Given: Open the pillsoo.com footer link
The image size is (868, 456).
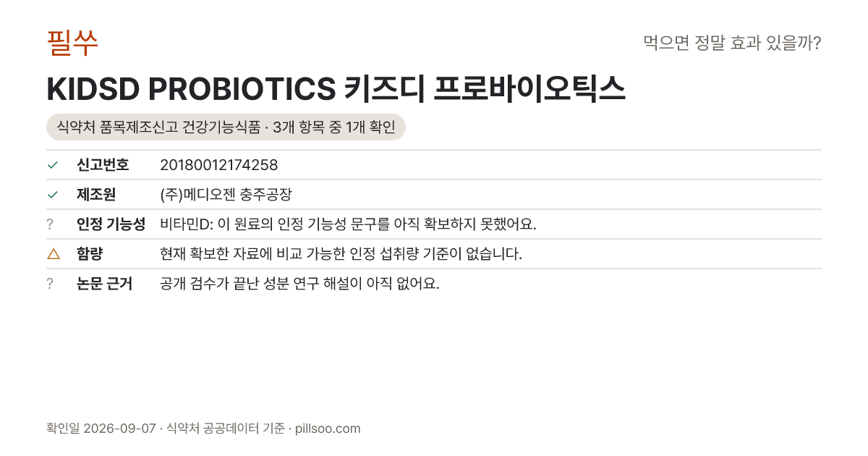Looking at the screenshot, I should (328, 428).
